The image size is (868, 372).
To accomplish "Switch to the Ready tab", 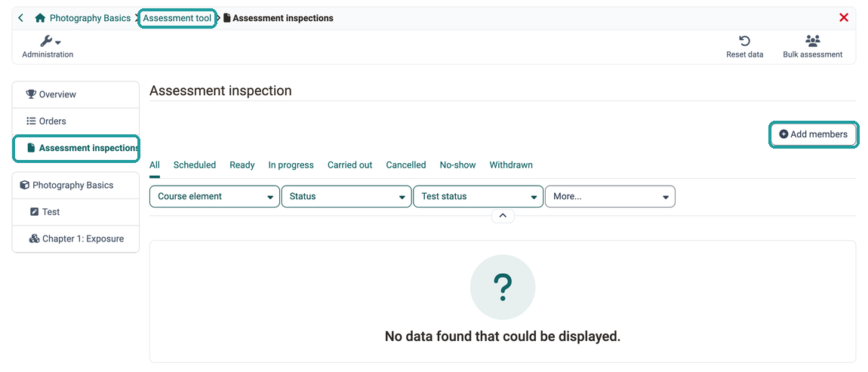I will pos(242,165).
